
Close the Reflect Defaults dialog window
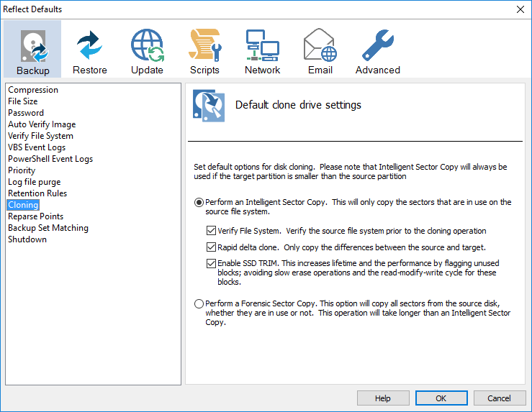(520, 9)
